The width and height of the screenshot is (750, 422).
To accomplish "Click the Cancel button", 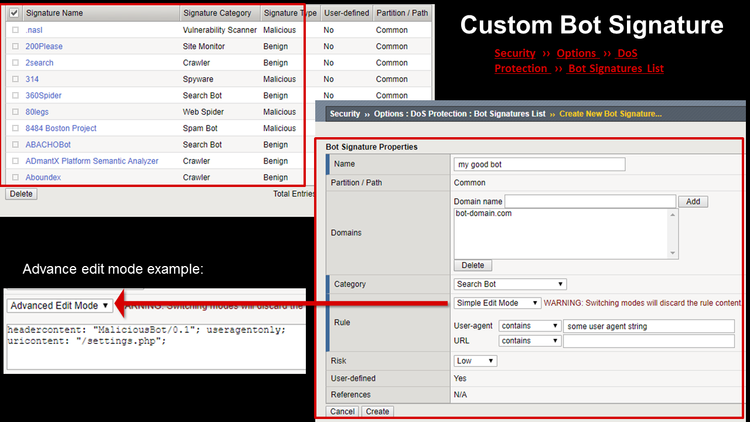I will pos(342,411).
